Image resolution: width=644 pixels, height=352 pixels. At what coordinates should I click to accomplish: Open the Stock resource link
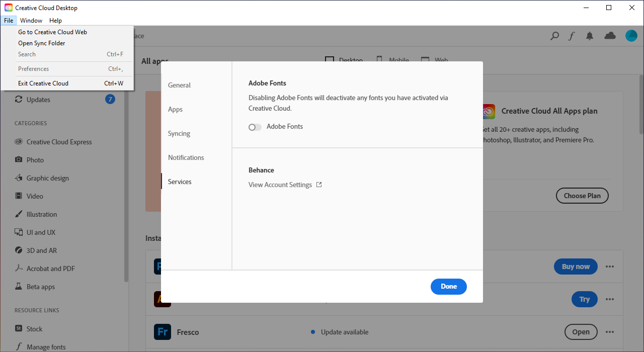35,329
